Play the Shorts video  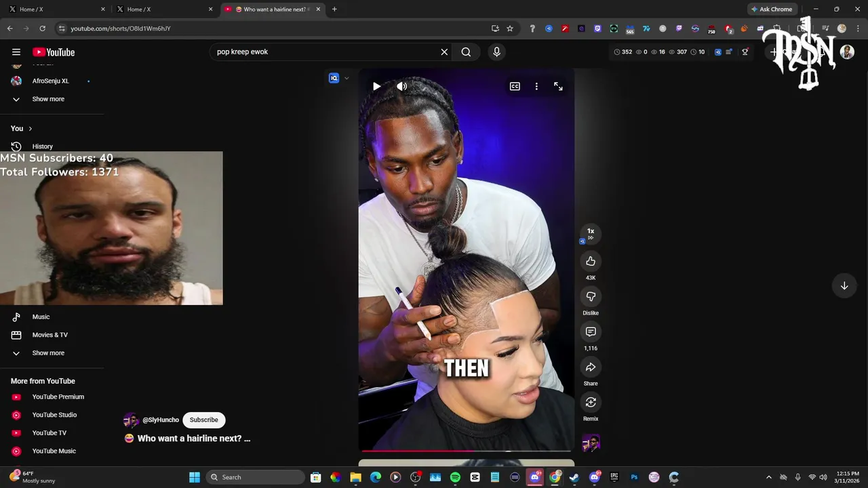[376, 86]
